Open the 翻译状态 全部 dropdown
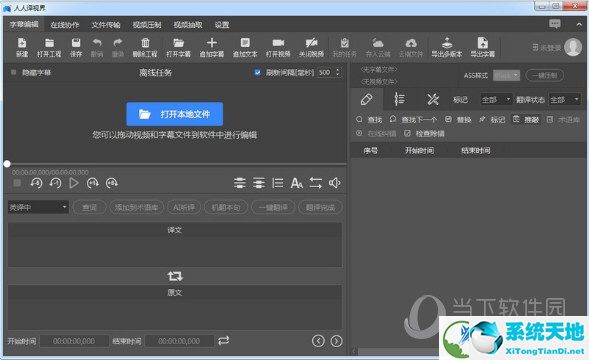The height and width of the screenshot is (360, 589). tap(564, 100)
